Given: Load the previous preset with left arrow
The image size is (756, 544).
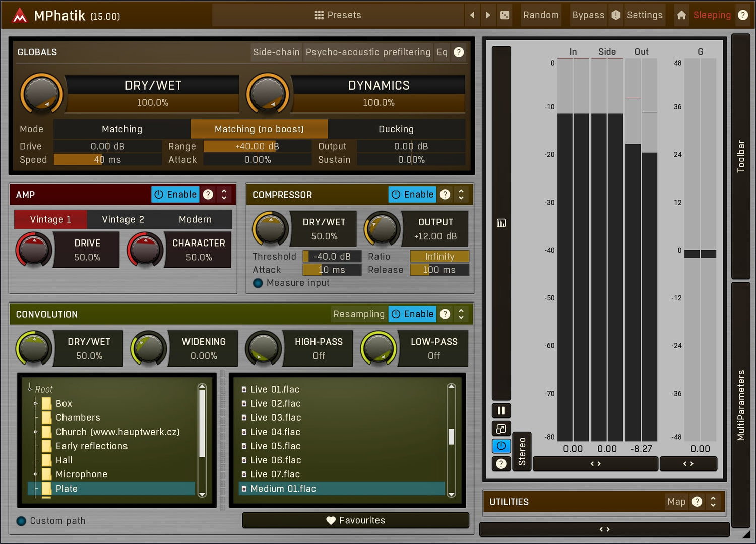Looking at the screenshot, I should [x=472, y=15].
